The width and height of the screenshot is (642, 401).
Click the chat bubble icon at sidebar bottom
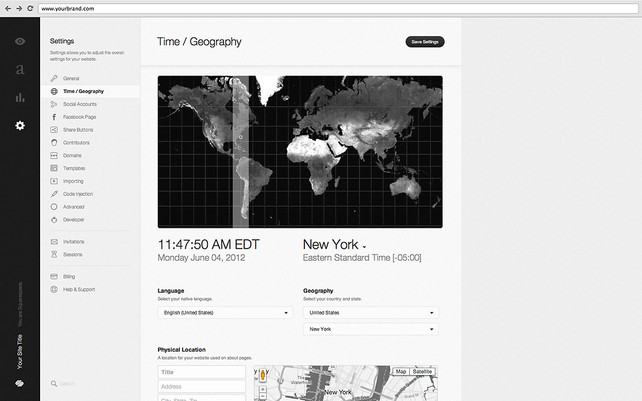point(20,383)
